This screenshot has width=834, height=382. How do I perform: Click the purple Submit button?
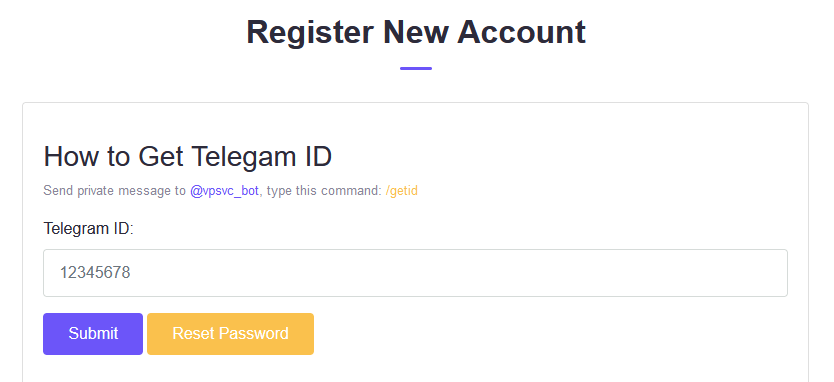(x=93, y=334)
